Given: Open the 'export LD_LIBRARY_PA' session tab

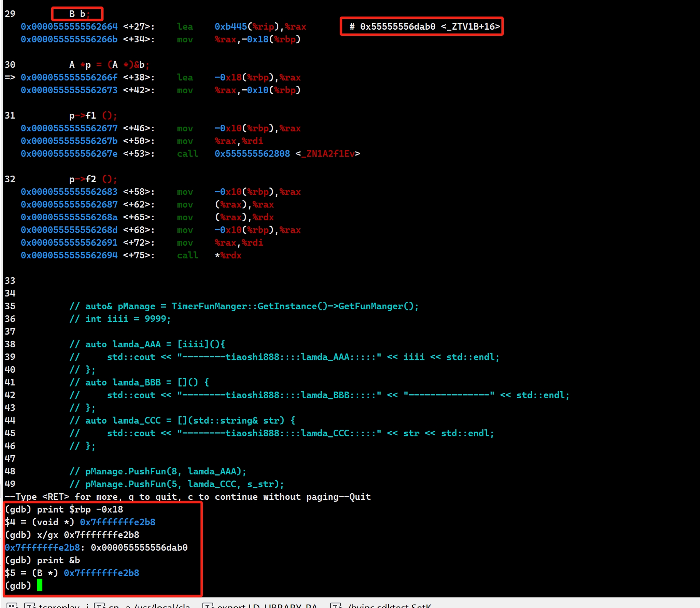Looking at the screenshot, I should 261,605.
